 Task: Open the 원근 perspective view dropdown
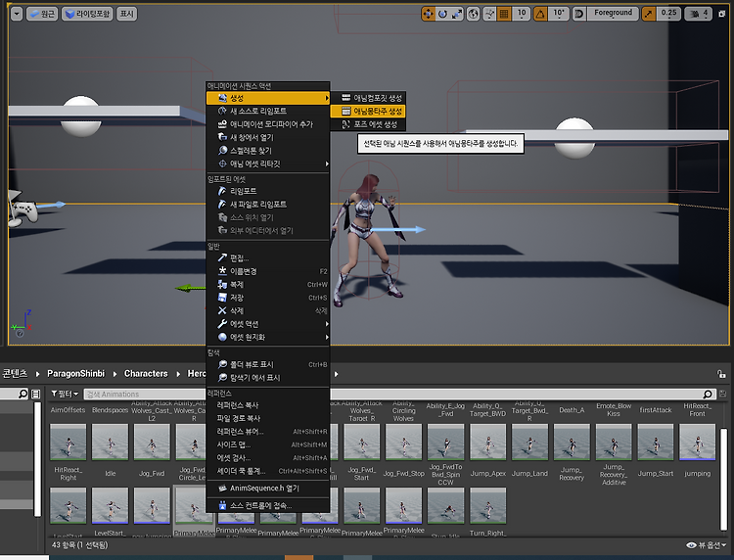click(42, 14)
